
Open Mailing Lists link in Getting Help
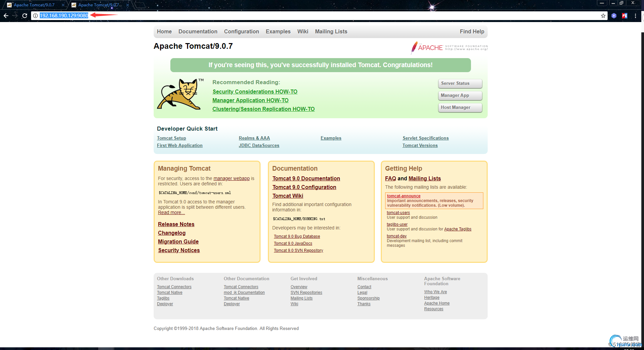coord(425,178)
